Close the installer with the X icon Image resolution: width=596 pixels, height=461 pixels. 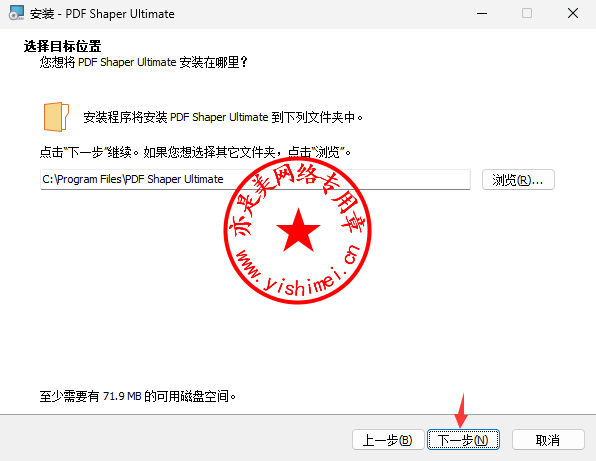coord(573,13)
